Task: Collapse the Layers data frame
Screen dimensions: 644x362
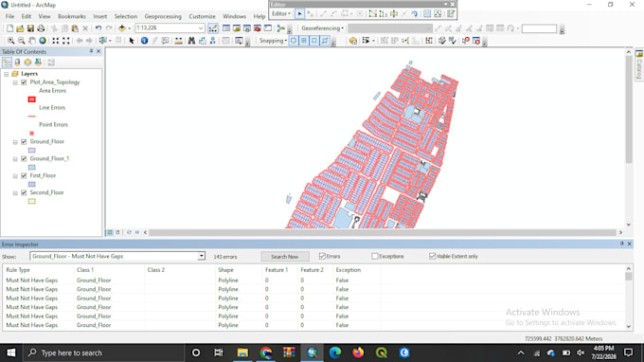Action: 7,74
